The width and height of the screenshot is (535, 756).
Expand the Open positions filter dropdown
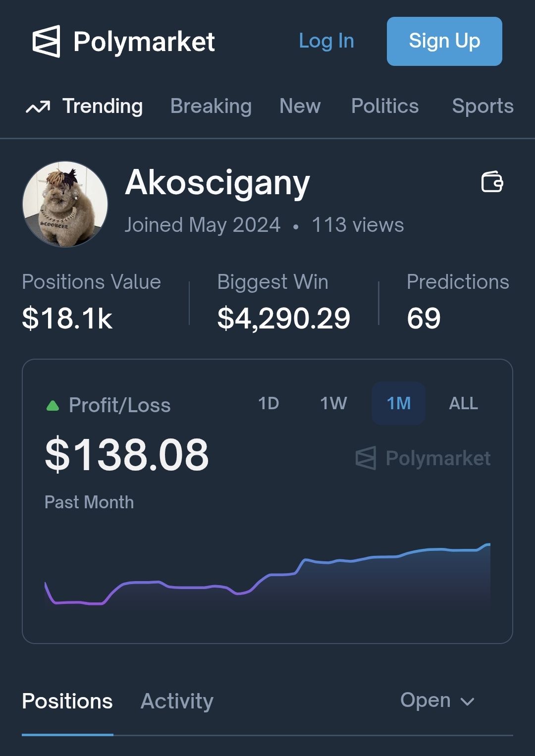coord(437,701)
